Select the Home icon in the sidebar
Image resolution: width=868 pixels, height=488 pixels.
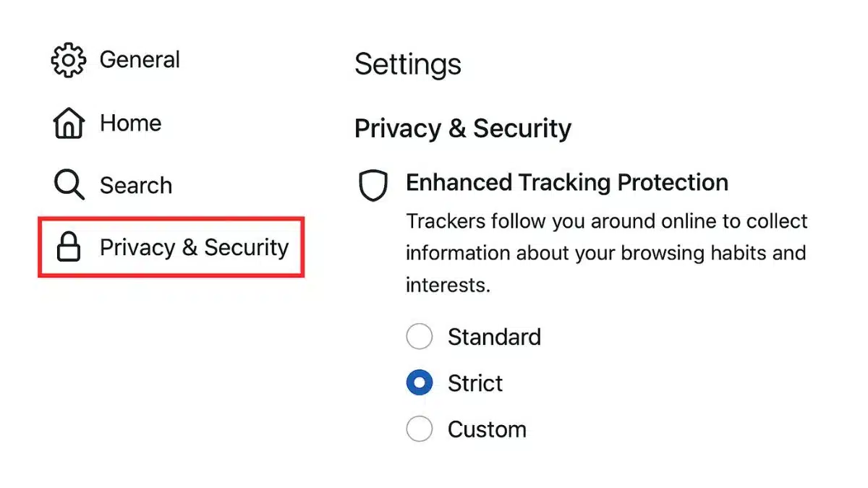coord(67,123)
